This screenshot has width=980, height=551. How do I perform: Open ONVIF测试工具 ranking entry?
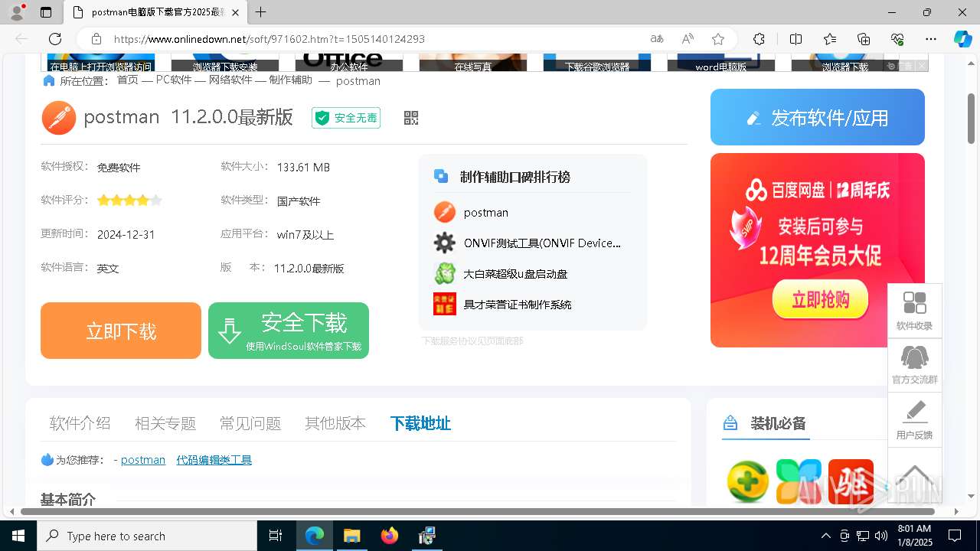[x=542, y=243]
